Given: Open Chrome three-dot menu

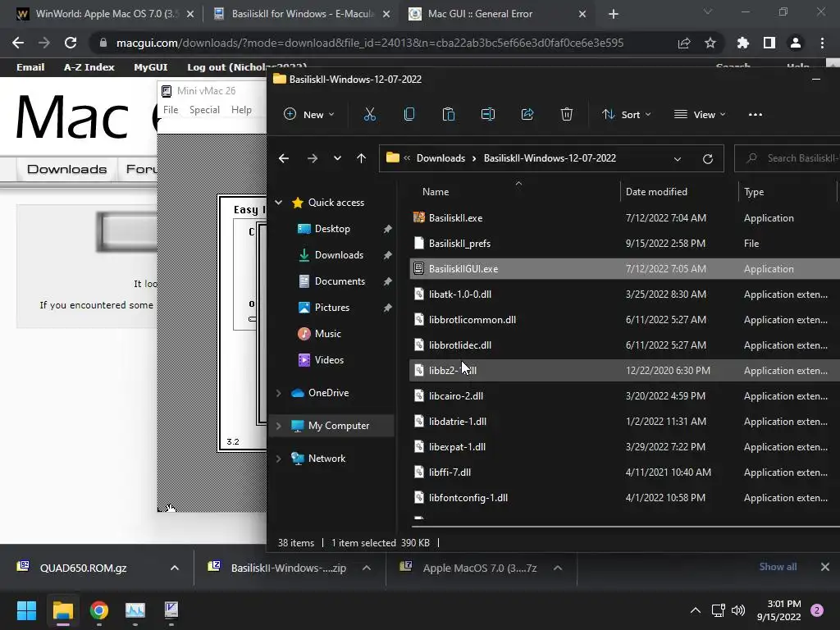Looking at the screenshot, I should click(822, 43).
